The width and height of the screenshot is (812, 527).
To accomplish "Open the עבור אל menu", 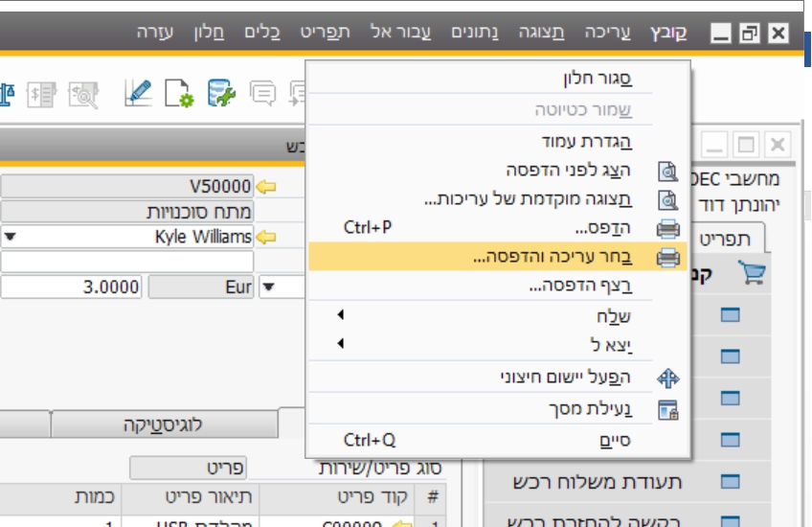I will coord(401,33).
